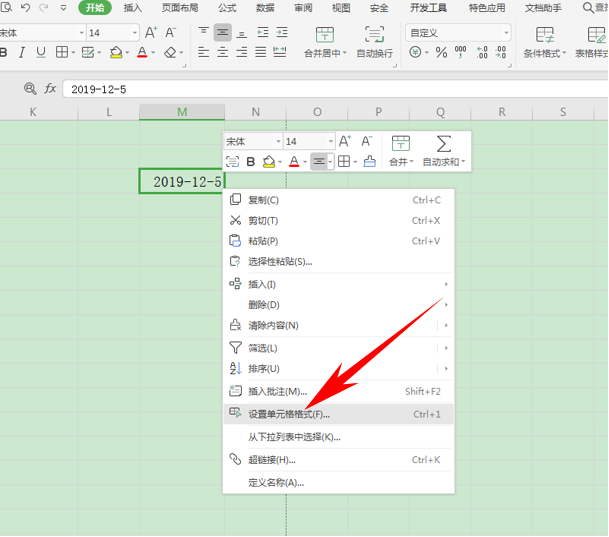This screenshot has height=537, width=609.
Task: Expand the 插入(I) submenu
Action: coord(445,284)
